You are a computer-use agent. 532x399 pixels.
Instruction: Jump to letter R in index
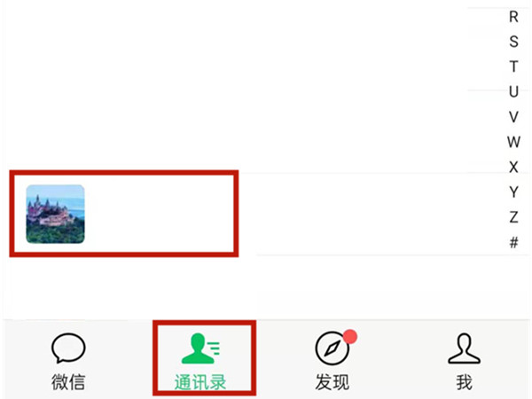coord(513,17)
